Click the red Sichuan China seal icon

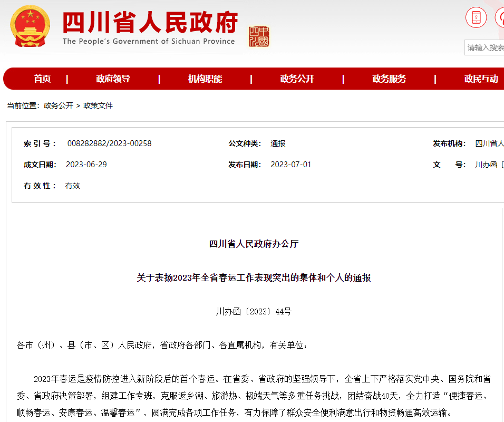click(259, 36)
